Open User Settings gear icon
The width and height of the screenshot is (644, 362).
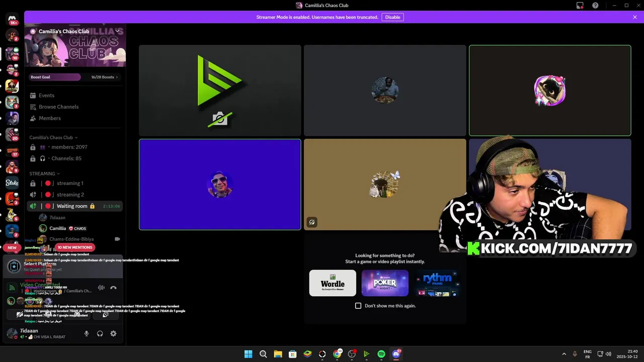[113, 333]
